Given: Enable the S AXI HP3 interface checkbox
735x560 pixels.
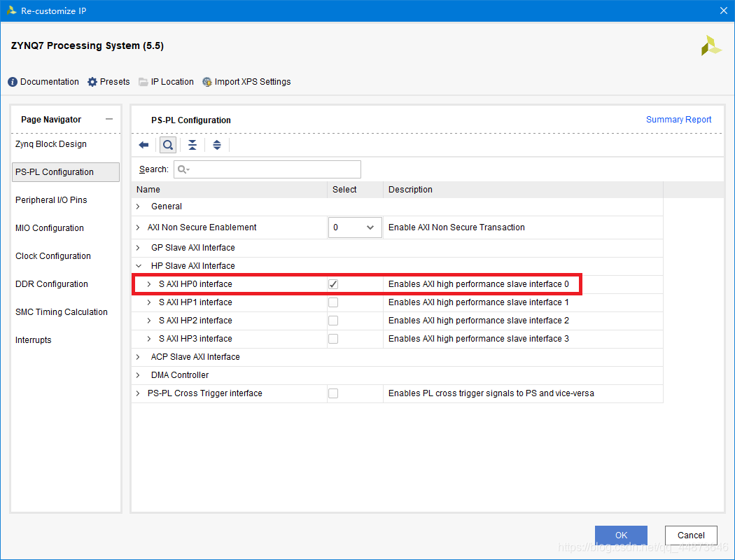Looking at the screenshot, I should click(333, 339).
